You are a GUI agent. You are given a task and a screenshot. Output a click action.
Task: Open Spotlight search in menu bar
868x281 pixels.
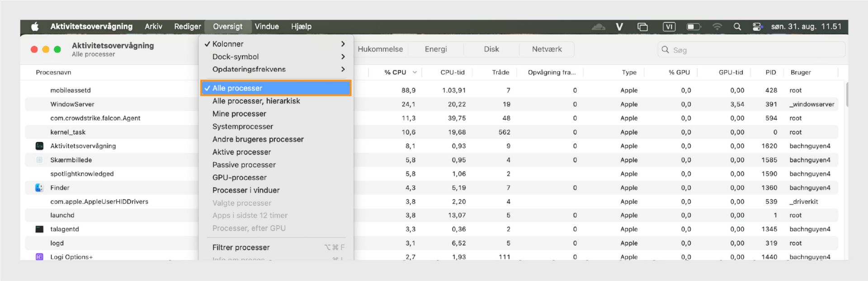(x=737, y=27)
